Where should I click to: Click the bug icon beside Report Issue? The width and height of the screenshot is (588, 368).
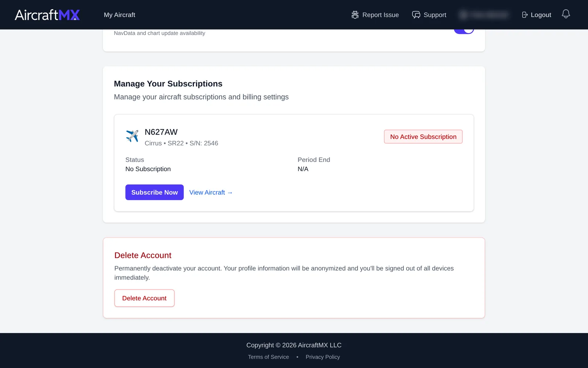coord(355,15)
